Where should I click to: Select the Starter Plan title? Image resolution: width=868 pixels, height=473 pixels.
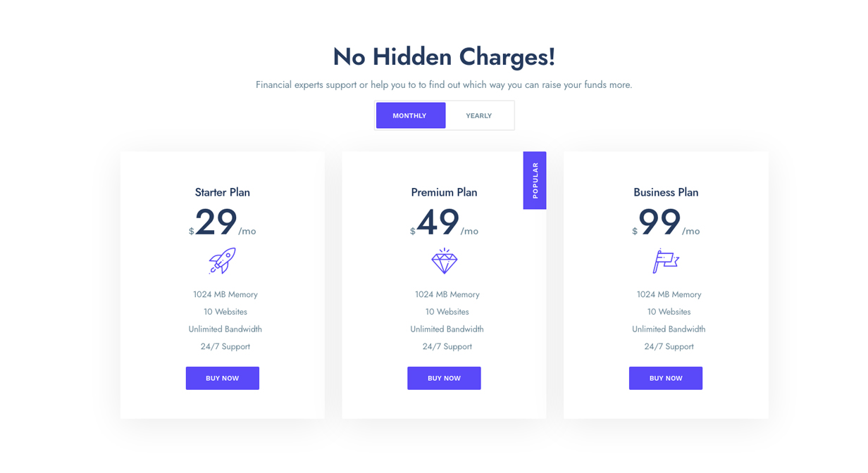click(x=223, y=192)
